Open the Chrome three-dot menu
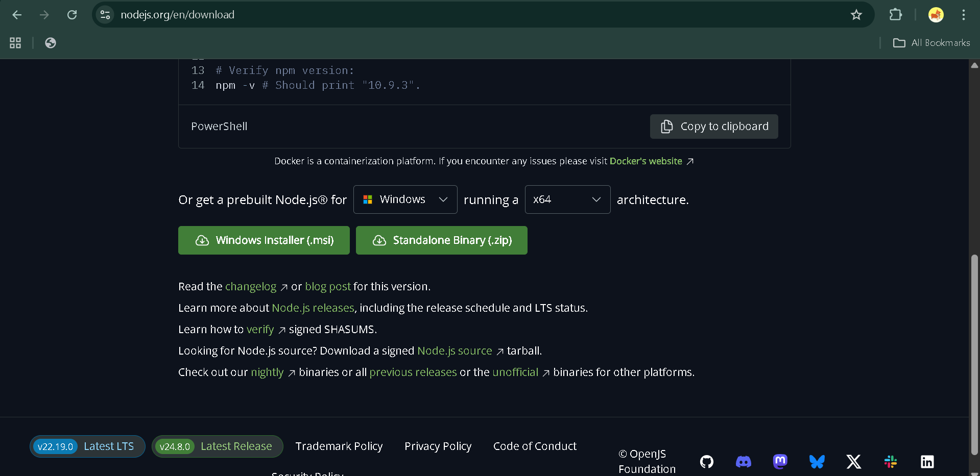Image resolution: width=980 pixels, height=476 pixels. click(x=963, y=15)
